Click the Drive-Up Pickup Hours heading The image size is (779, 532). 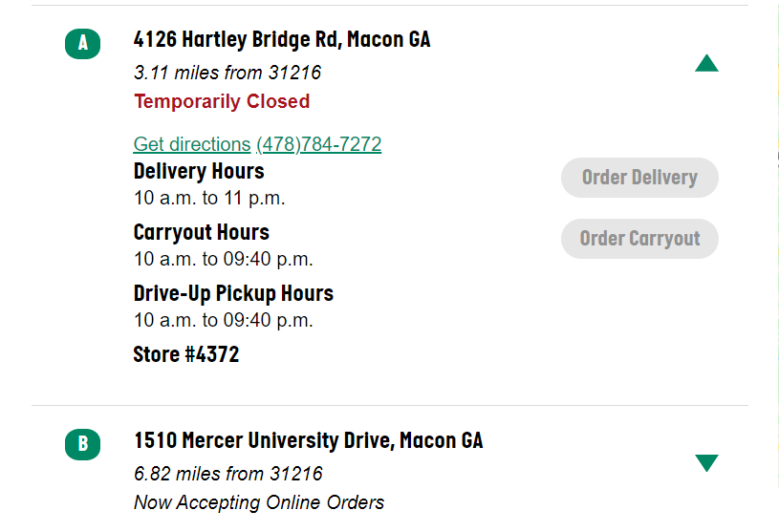pyautogui.click(x=233, y=293)
